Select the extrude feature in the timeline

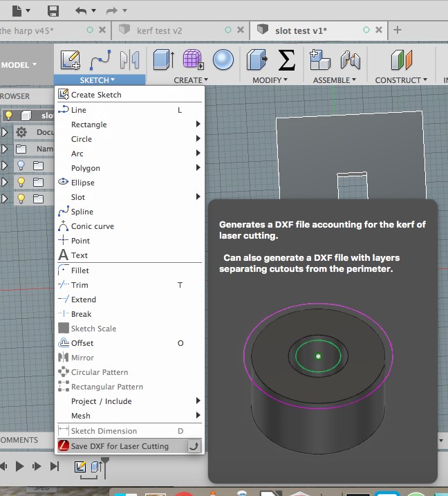96,466
